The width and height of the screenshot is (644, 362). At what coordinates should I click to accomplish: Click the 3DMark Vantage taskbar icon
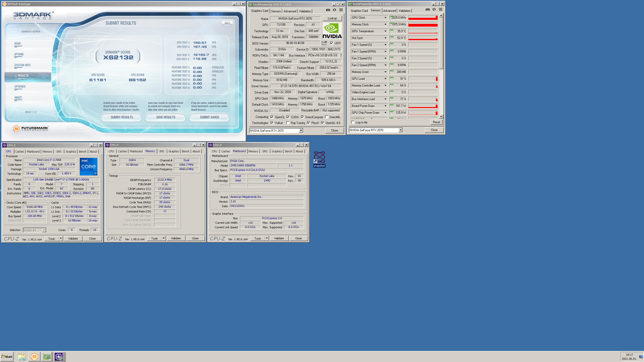click(x=34, y=357)
